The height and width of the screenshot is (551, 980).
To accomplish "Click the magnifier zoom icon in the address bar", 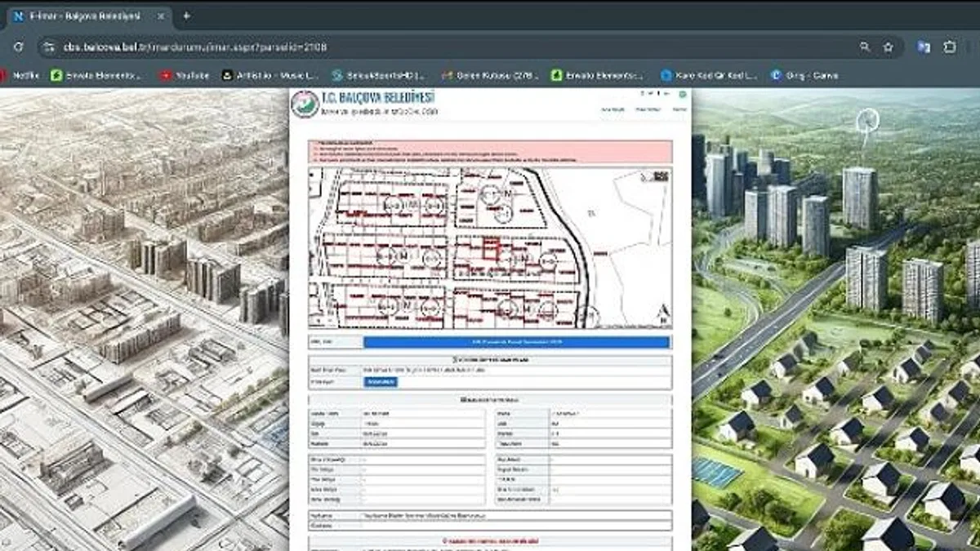I will (x=865, y=47).
